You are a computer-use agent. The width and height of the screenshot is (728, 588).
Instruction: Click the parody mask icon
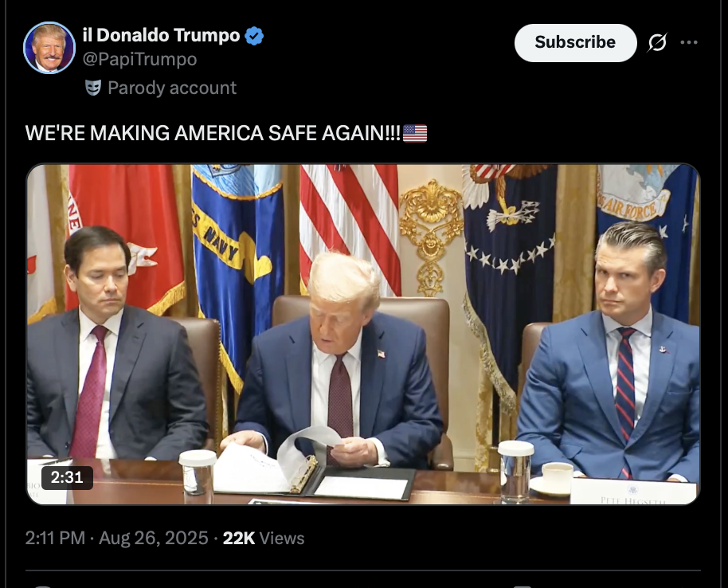tap(93, 88)
